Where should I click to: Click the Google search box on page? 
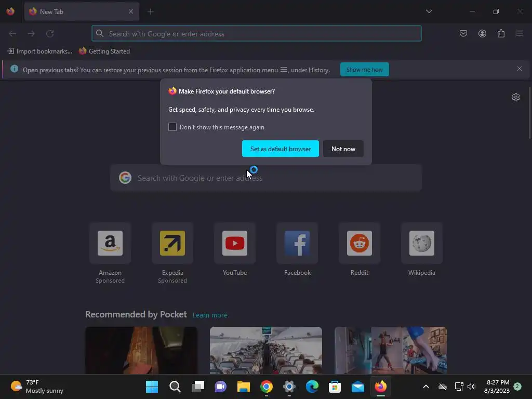(x=266, y=178)
